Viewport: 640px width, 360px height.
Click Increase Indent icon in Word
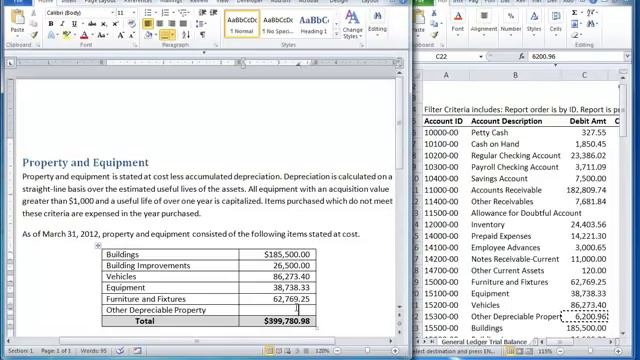(213, 13)
